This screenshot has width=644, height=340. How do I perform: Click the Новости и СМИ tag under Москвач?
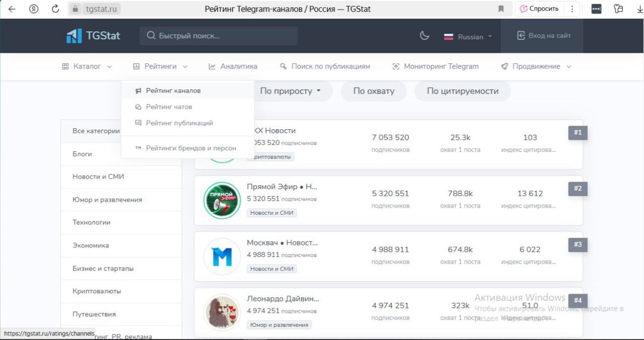coord(272,269)
